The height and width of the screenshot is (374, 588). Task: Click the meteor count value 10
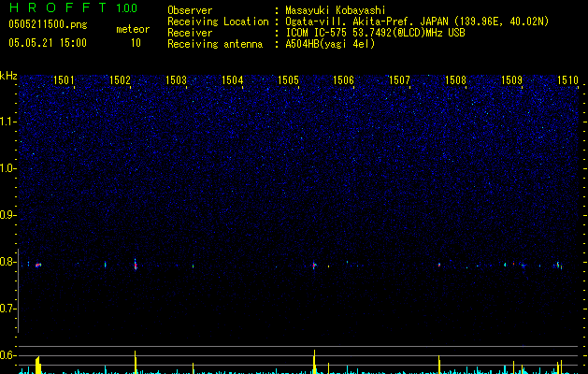136,43
